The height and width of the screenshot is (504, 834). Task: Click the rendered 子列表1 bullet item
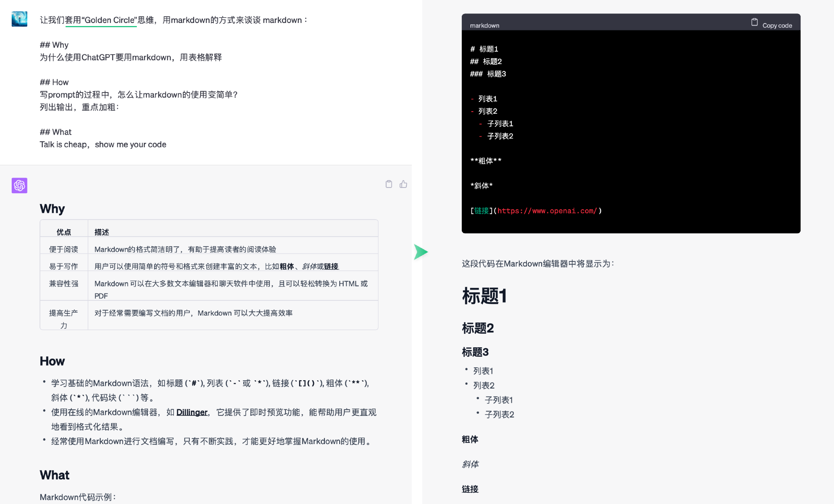coord(499,400)
